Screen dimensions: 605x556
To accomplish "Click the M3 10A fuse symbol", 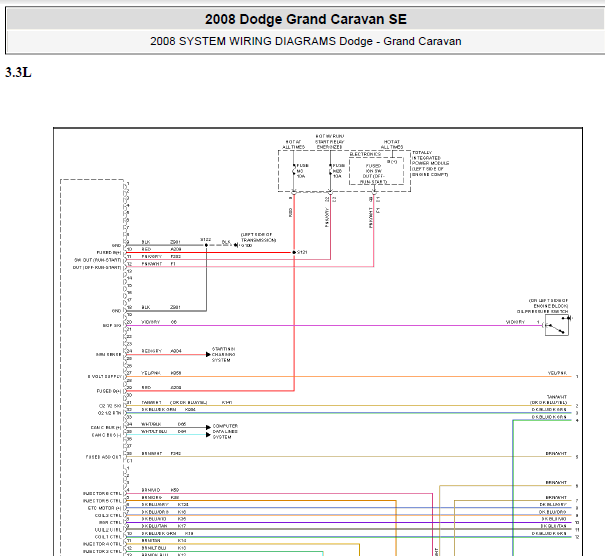I will 294,171.
